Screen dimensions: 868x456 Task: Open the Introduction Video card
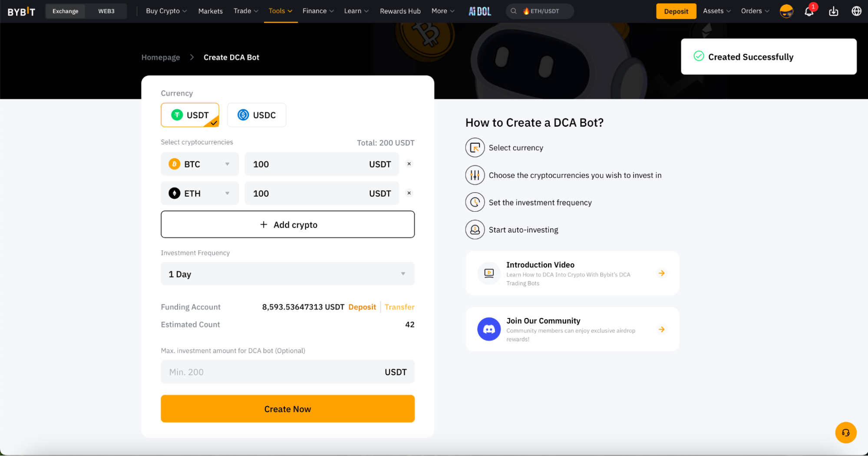click(572, 273)
